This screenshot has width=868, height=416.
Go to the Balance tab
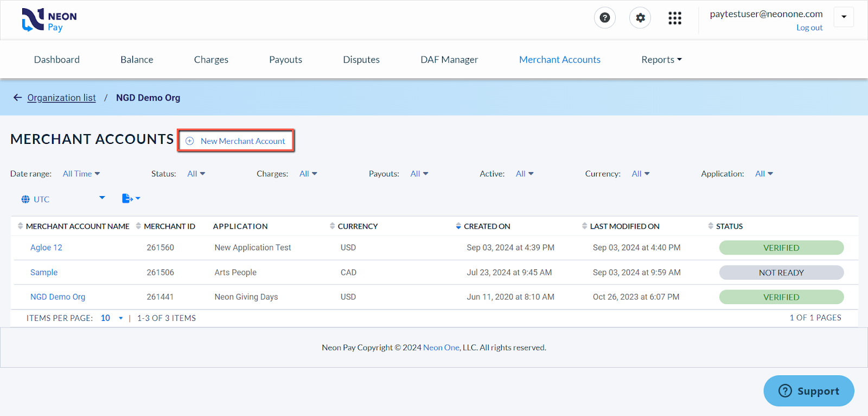137,60
